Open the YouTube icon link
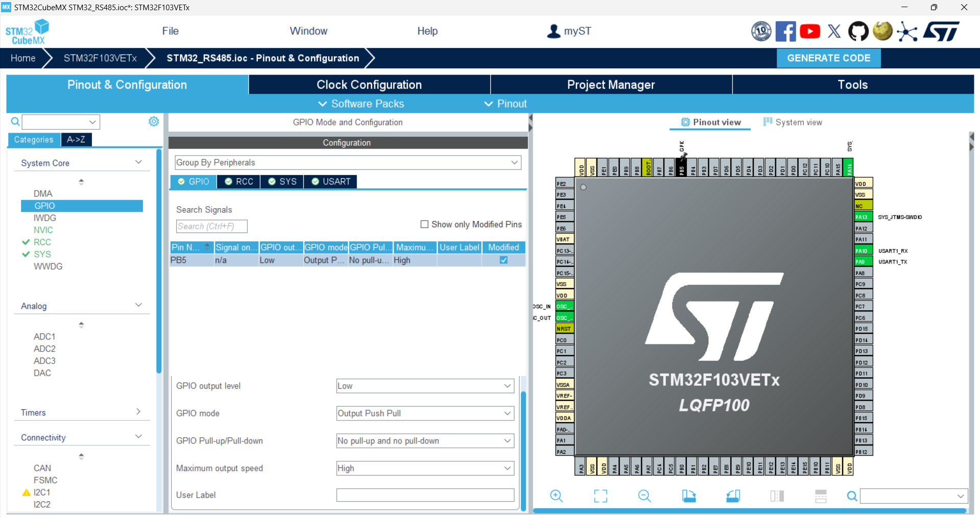The height and width of the screenshot is (518, 980). (x=810, y=31)
